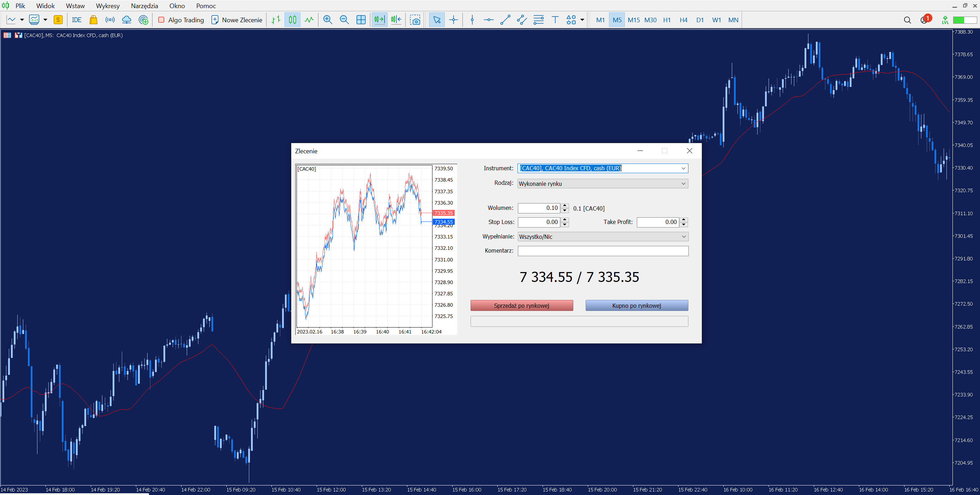Open the Widok menu

coord(45,6)
